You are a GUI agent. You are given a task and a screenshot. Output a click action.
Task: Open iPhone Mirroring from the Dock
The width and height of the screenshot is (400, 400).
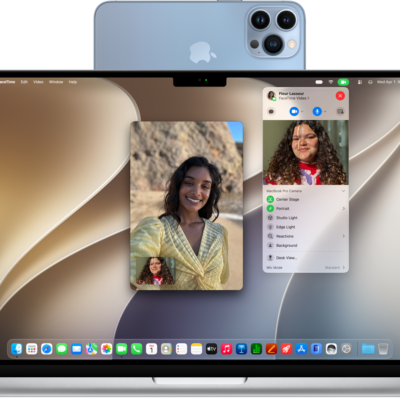[316, 349]
